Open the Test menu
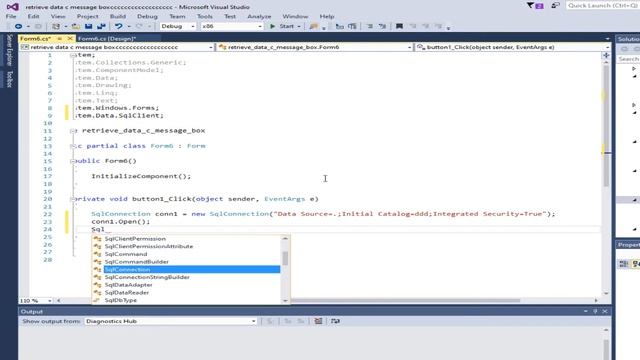 pos(230,16)
